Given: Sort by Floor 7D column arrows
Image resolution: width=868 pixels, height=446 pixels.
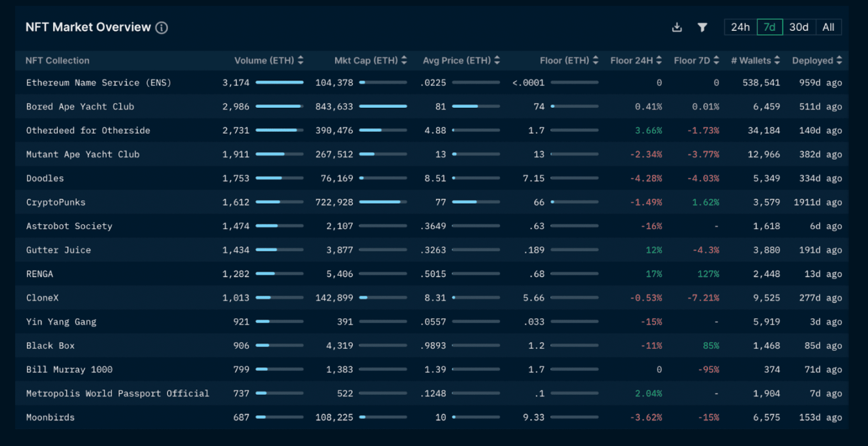Looking at the screenshot, I should click(716, 60).
